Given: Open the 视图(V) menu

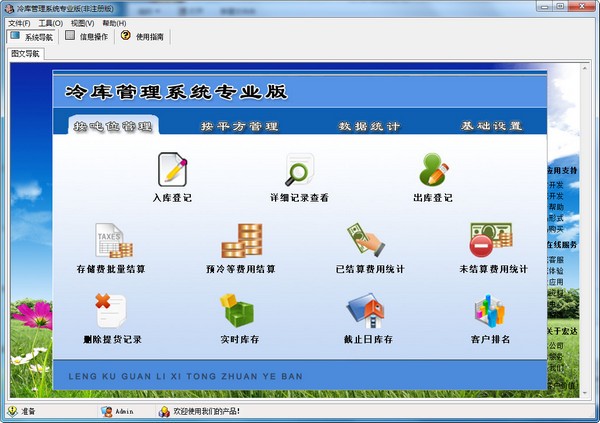Looking at the screenshot, I should pos(82,23).
